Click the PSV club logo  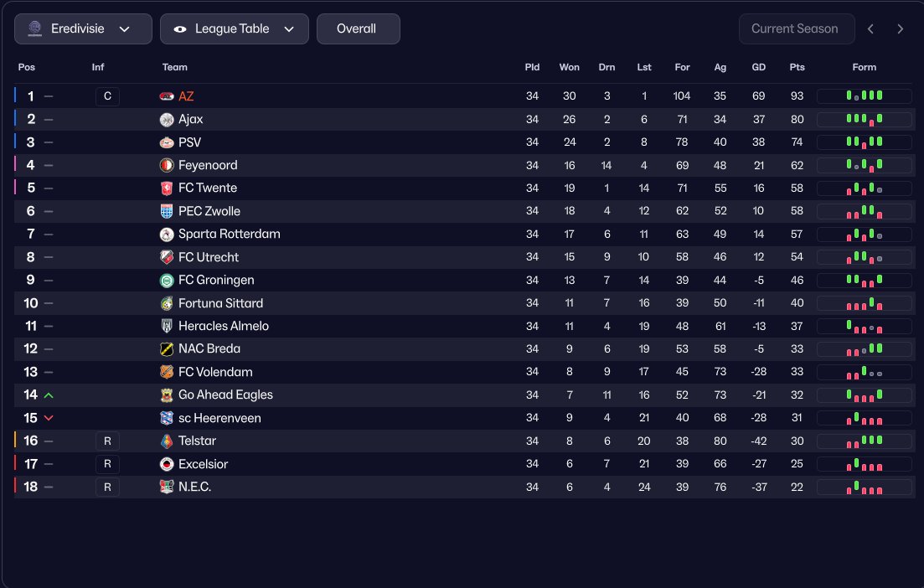tap(167, 142)
